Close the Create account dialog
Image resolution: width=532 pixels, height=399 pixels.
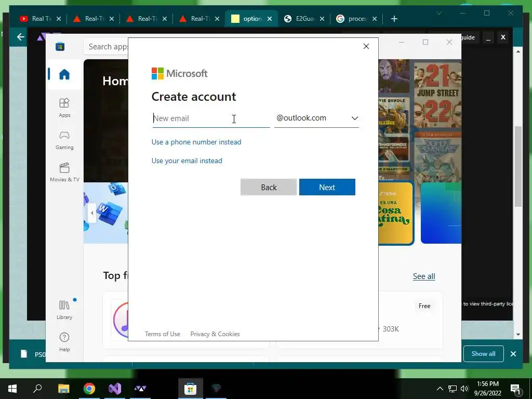pos(366,46)
